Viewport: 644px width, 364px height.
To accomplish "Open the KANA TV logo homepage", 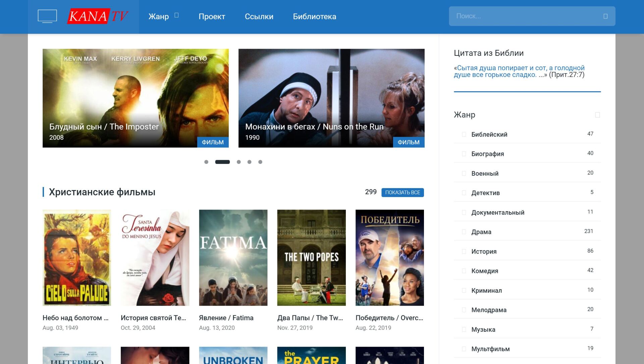I will coord(98,16).
